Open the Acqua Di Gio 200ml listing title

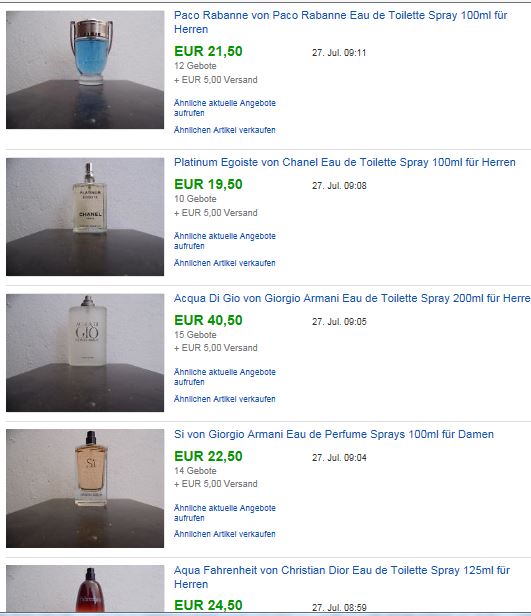[352, 298]
